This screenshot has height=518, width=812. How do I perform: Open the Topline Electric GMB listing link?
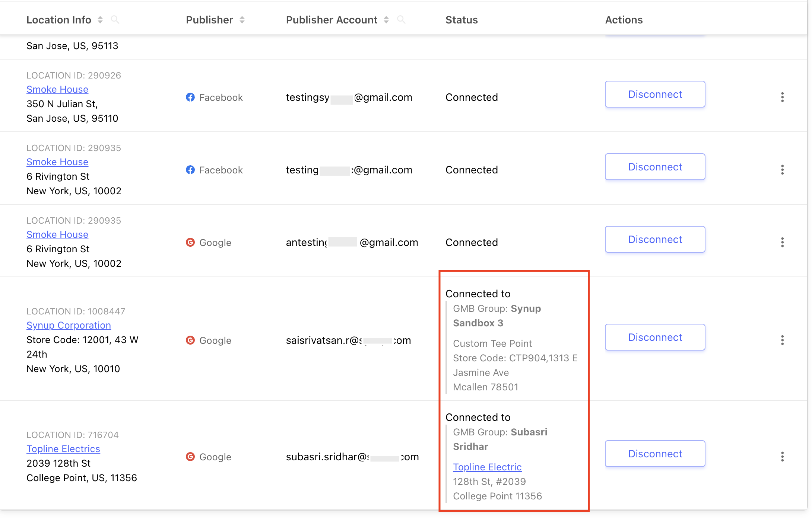pos(487,467)
